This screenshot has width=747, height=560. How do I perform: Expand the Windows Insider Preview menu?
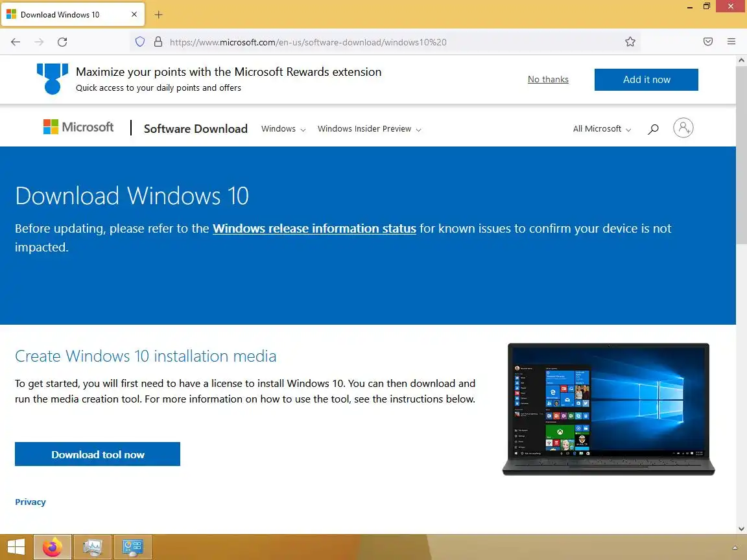[370, 128]
